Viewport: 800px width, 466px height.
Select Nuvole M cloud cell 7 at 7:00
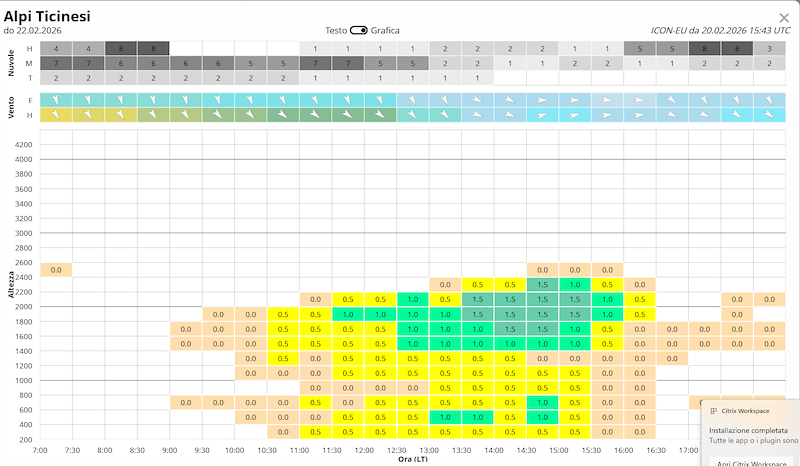[x=56, y=64]
